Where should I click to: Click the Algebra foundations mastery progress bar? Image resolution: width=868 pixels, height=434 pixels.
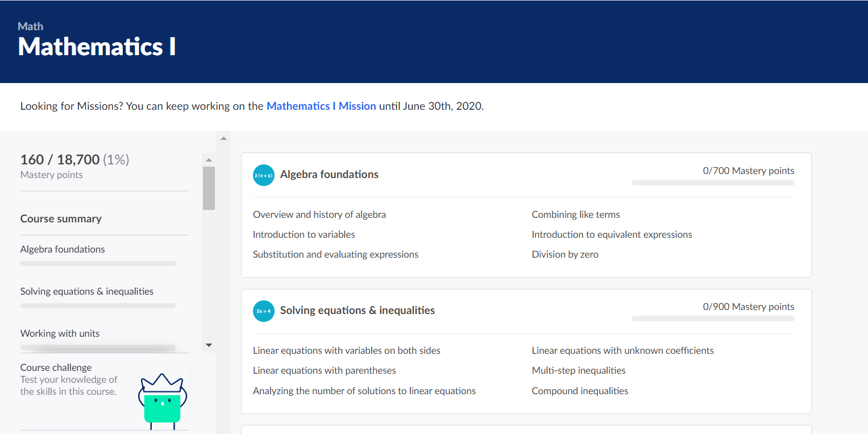pos(713,182)
